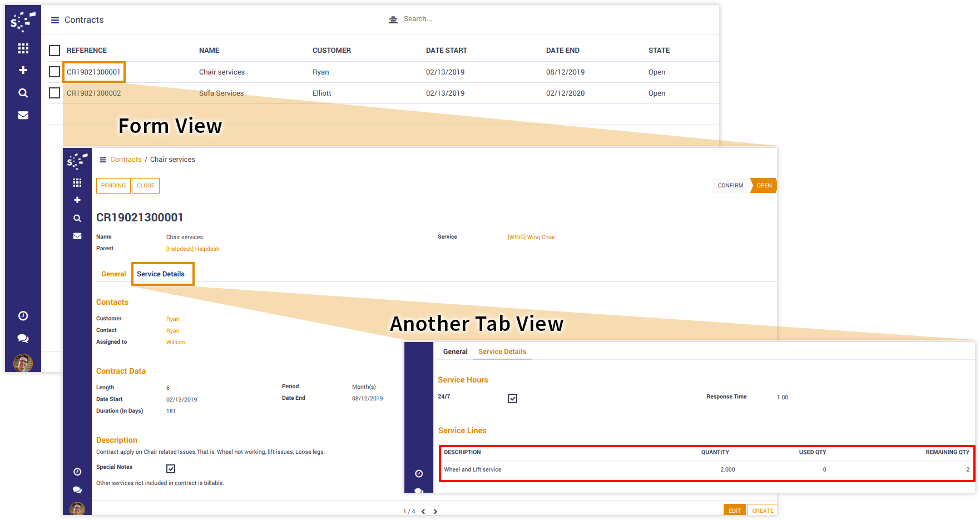This screenshot has width=980, height=520.
Task: Go to the previous record arrow
Action: [x=423, y=512]
